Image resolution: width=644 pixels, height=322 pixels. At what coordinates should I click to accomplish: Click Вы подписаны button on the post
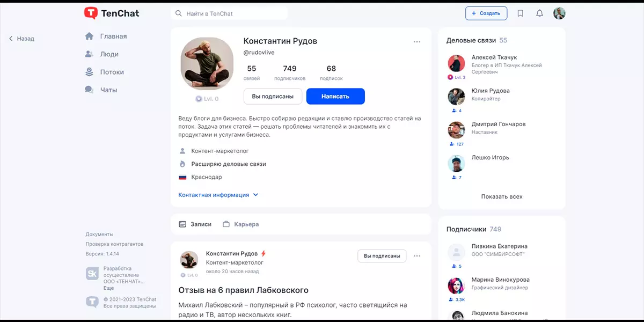[x=382, y=256]
